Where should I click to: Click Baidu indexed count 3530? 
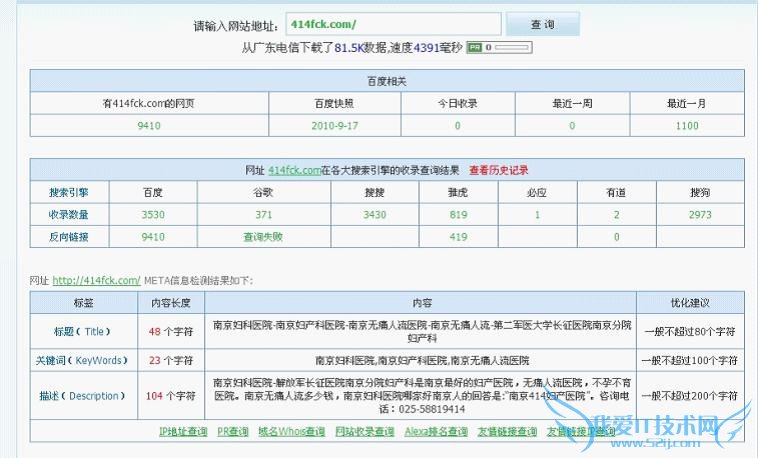153,215
